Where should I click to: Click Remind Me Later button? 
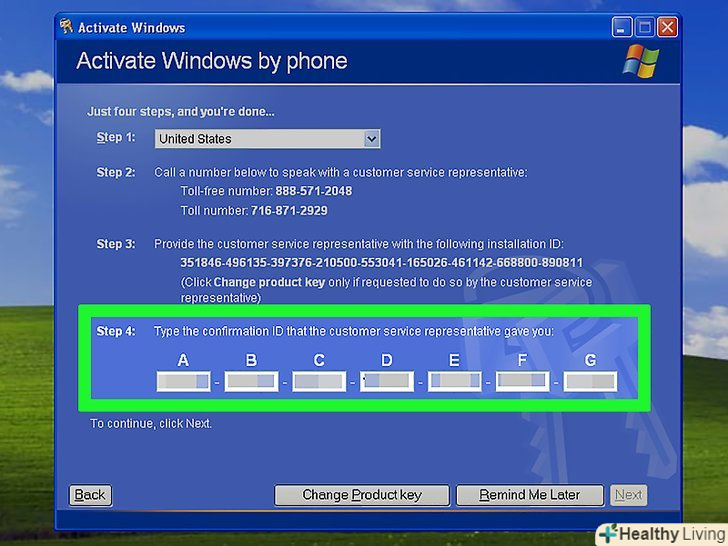pyautogui.click(x=530, y=495)
